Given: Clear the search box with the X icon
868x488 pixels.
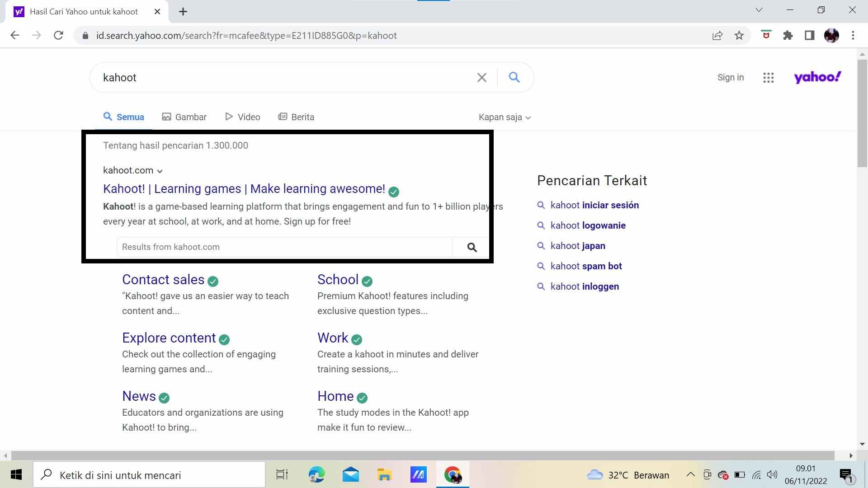Looking at the screenshot, I should 482,78.
